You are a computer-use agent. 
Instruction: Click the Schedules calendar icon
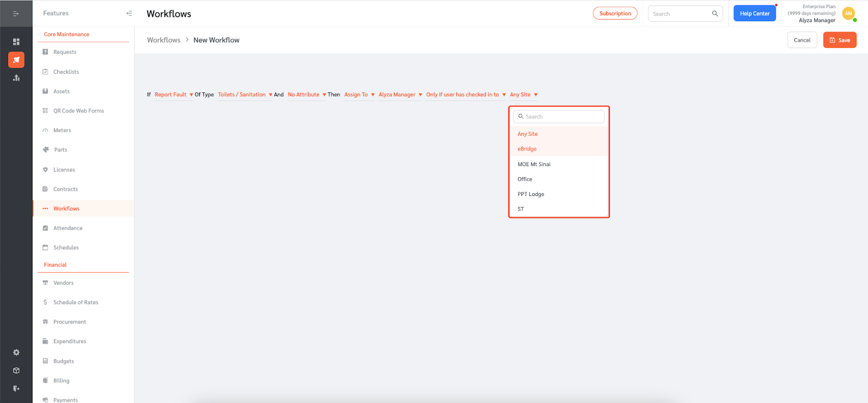[x=46, y=248]
